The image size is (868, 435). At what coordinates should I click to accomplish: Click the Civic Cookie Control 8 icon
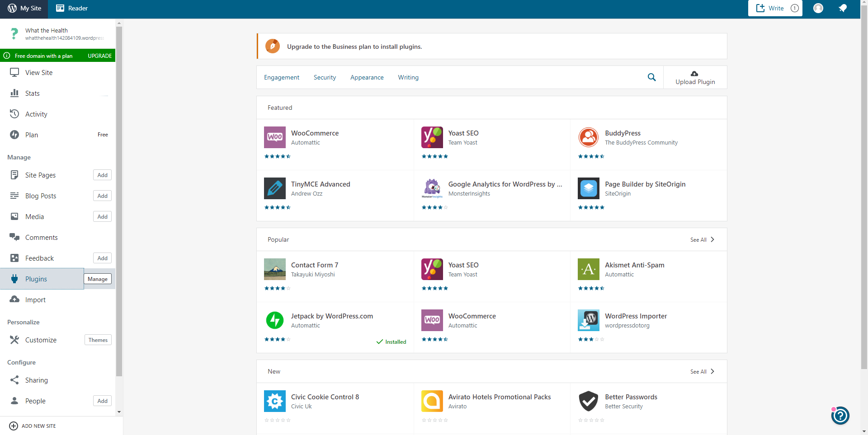pyautogui.click(x=275, y=401)
